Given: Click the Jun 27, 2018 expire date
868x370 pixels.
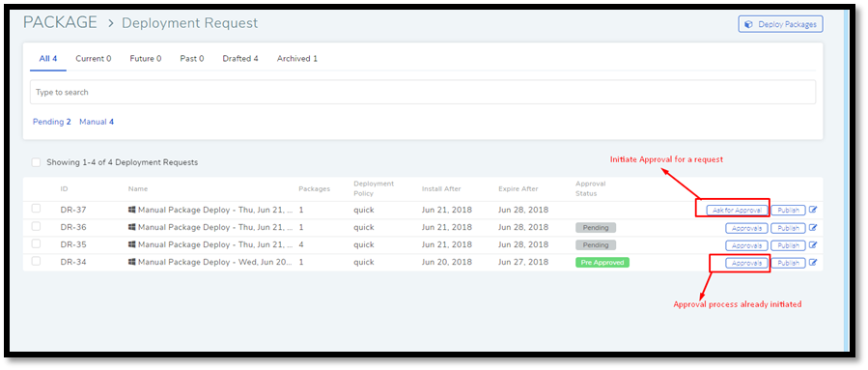Looking at the screenshot, I should point(523,262).
